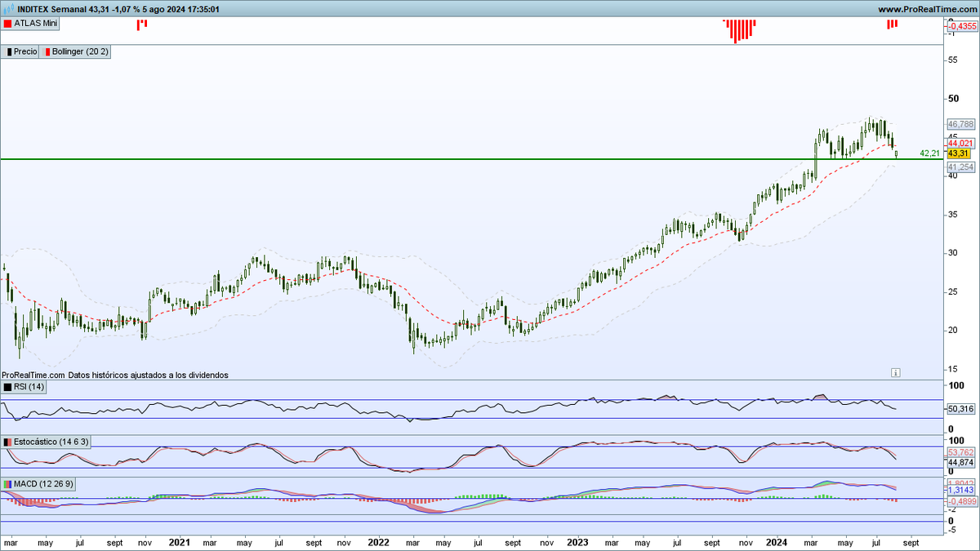Click the black square next to RSI (14)
Viewport: 980px width, 551px height.
pyautogui.click(x=7, y=387)
